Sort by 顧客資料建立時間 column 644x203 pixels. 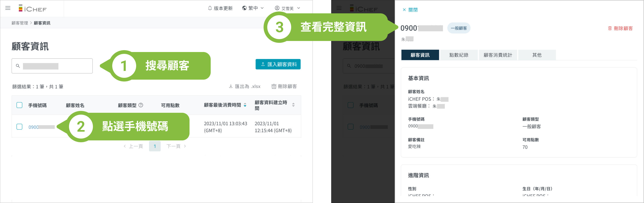(293, 105)
